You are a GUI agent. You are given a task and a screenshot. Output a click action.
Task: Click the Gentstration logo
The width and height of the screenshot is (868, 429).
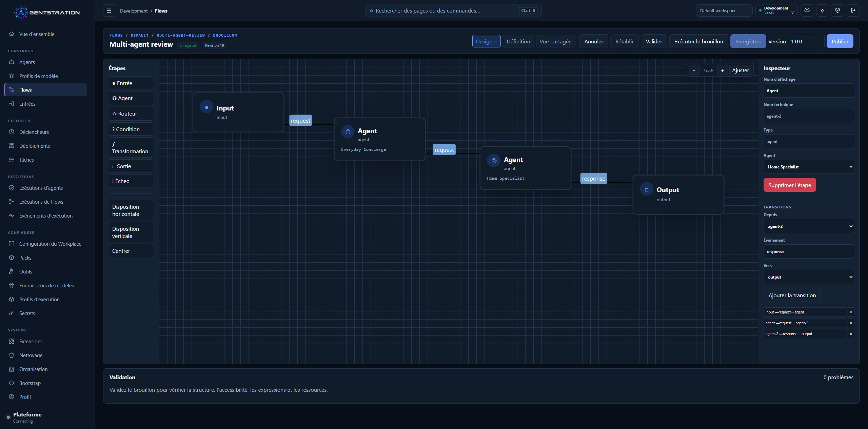click(x=47, y=13)
